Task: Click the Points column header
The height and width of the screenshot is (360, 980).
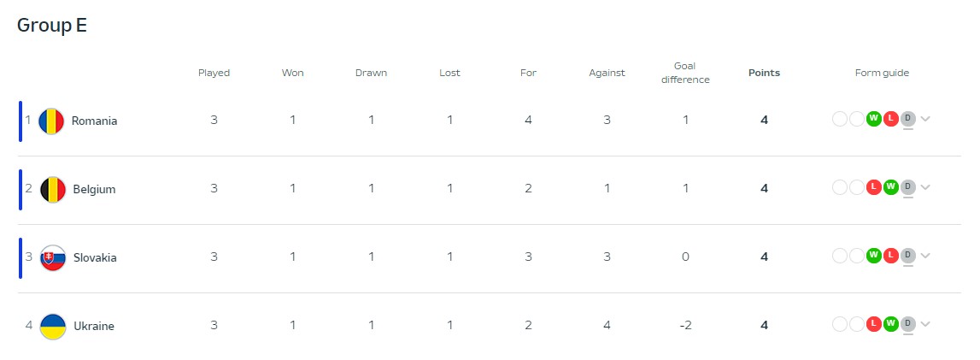Action: pyautogui.click(x=765, y=73)
